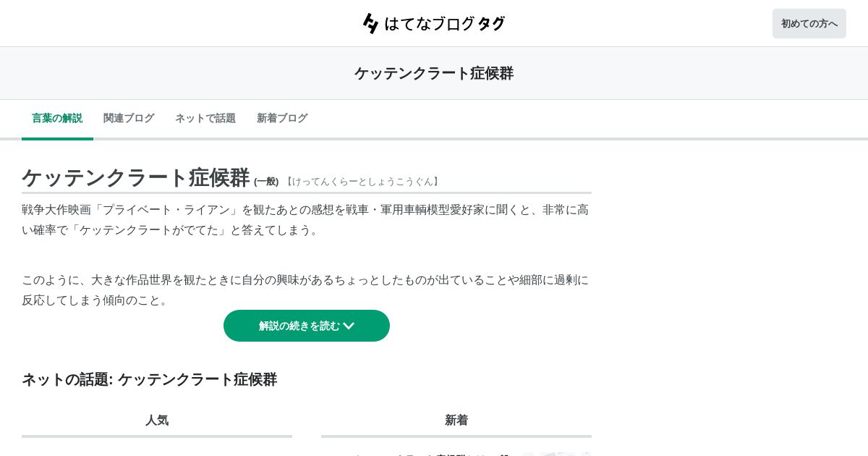Click the 解説の続きを読む button

pyautogui.click(x=307, y=326)
